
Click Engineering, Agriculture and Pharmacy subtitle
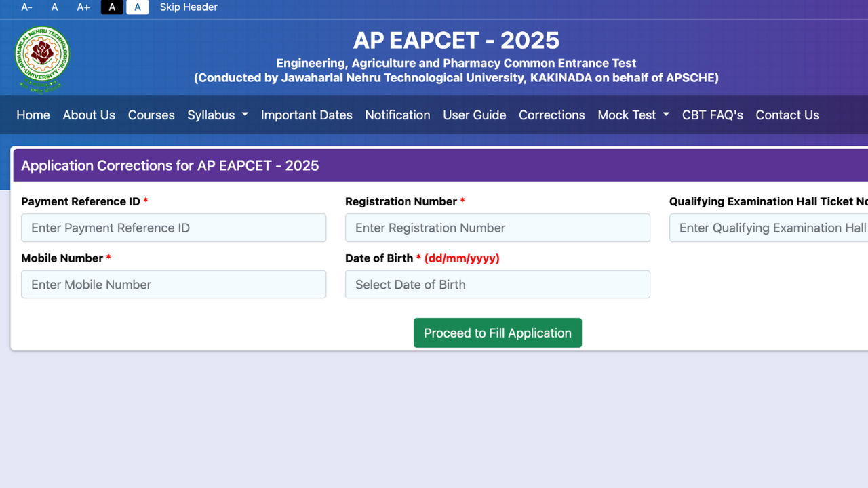pyautogui.click(x=456, y=64)
